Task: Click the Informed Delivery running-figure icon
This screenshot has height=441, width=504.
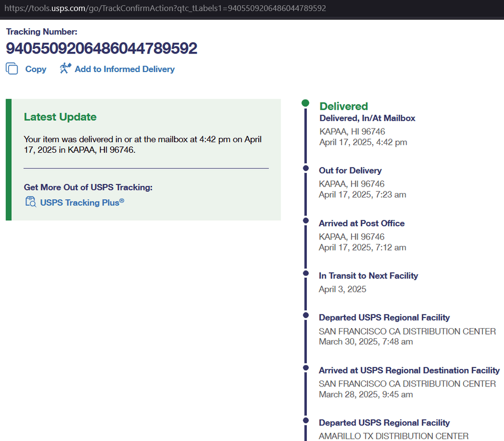Action: 65,68
